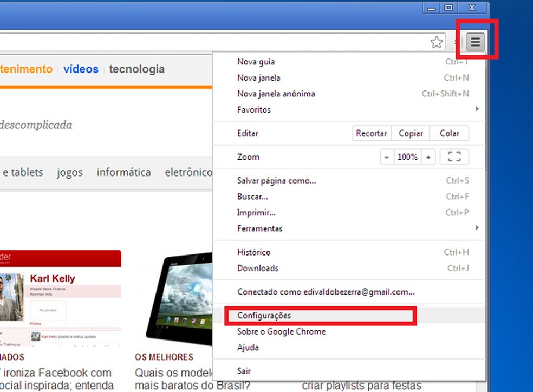Image resolution: width=533 pixels, height=392 pixels.
Task: Enter fullscreen with the expand icon
Action: pos(454,156)
